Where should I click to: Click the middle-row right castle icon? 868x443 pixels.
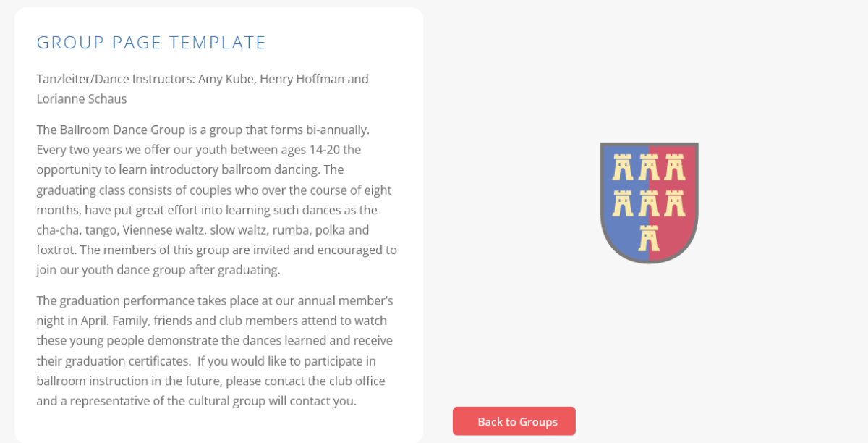(674, 203)
